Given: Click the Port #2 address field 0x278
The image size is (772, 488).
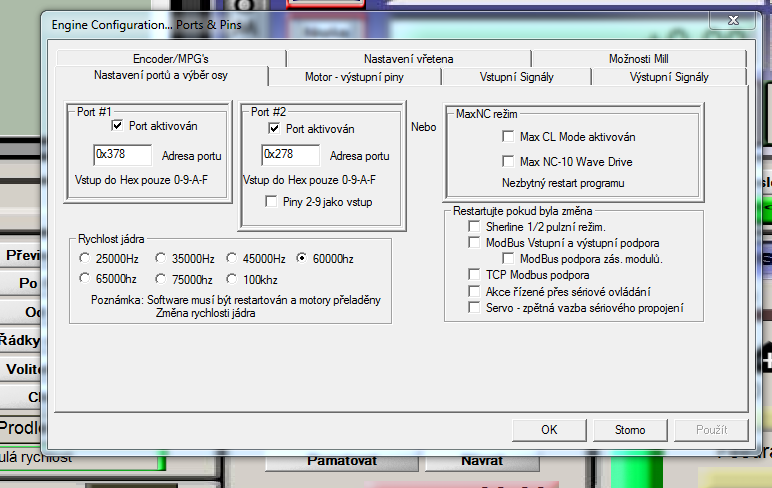Looking at the screenshot, I should pos(290,155).
